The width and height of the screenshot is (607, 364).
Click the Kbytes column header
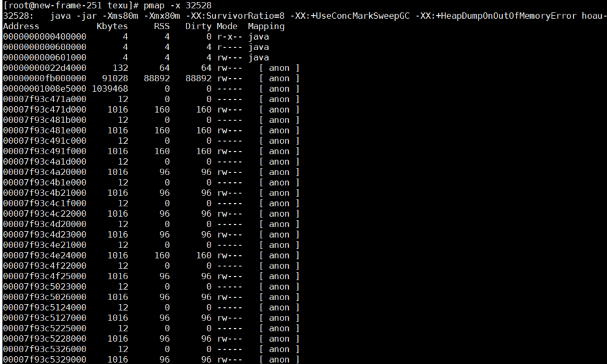[x=112, y=27]
